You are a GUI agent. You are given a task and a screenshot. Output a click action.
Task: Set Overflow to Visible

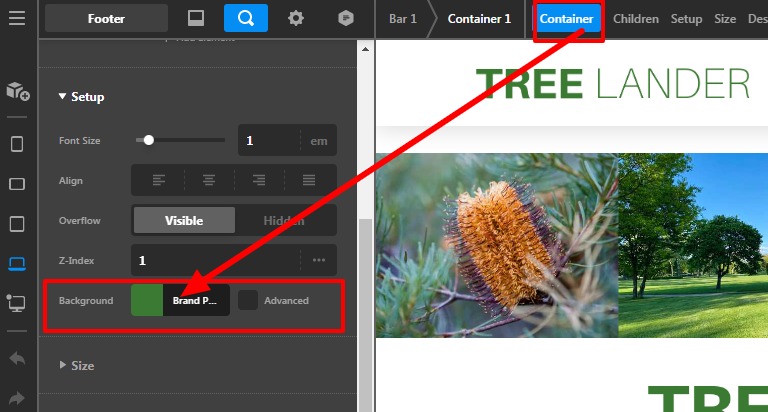[184, 221]
